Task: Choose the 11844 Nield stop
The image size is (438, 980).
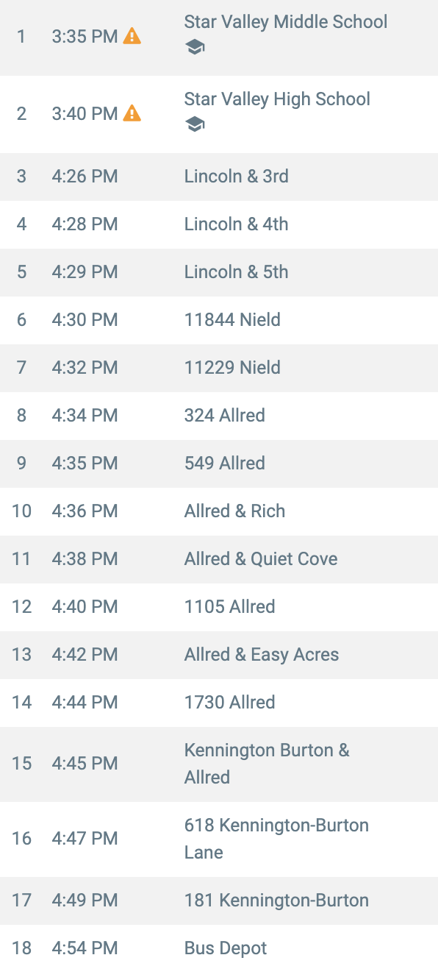Action: (x=219, y=320)
